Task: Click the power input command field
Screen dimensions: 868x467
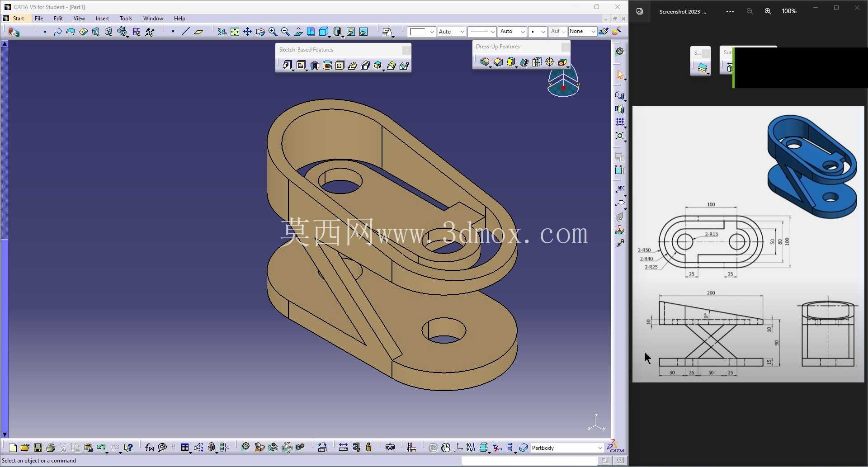Action: coord(529,460)
